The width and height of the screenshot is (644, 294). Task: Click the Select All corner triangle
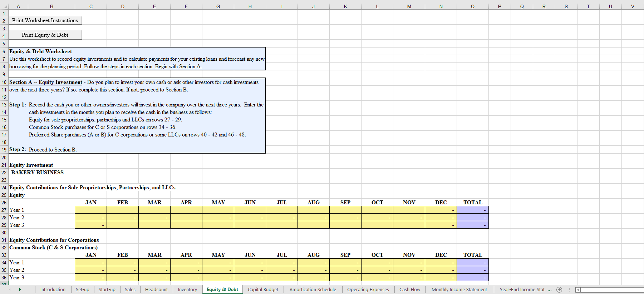pyautogui.click(x=4, y=6)
